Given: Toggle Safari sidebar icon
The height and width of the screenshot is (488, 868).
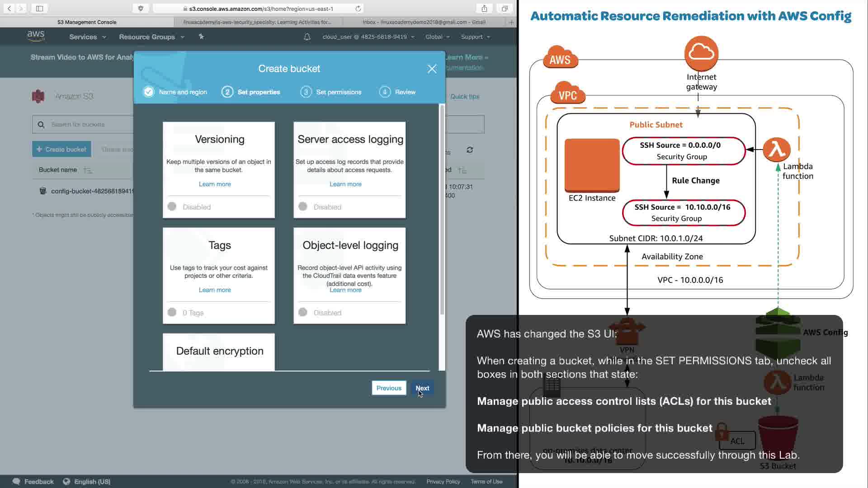Looking at the screenshot, I should (x=39, y=9).
